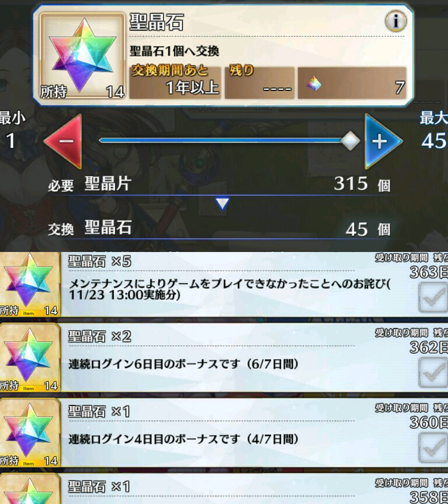Screen dimensions: 448x504
Task: Click the slider handle on exchange bar
Action: 350,141
